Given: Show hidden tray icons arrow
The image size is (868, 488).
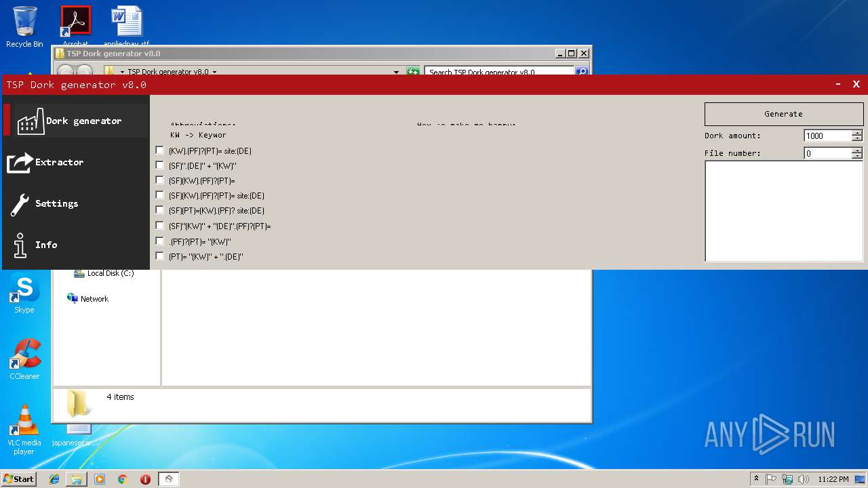Looking at the screenshot, I should (756, 479).
